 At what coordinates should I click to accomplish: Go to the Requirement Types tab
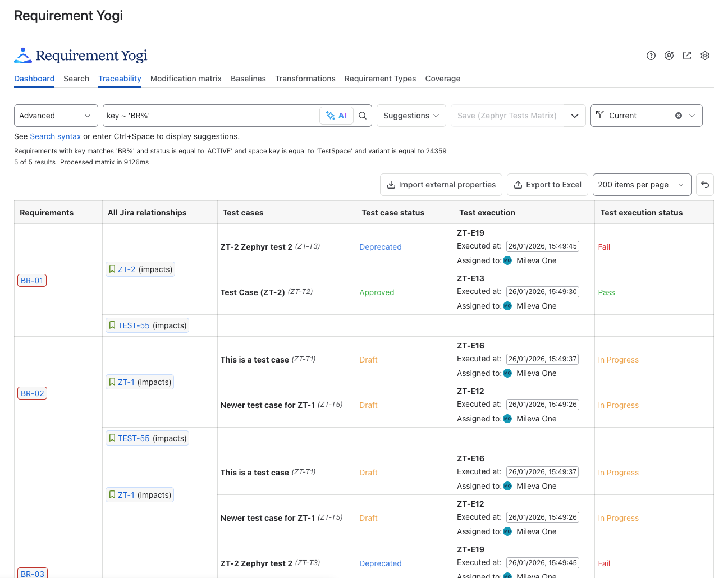pos(381,79)
